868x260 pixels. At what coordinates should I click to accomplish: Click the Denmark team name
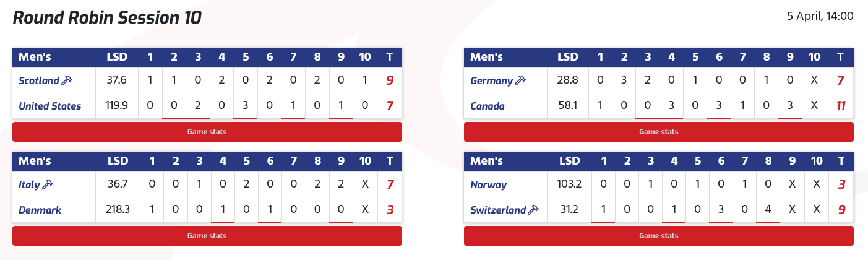(40, 210)
